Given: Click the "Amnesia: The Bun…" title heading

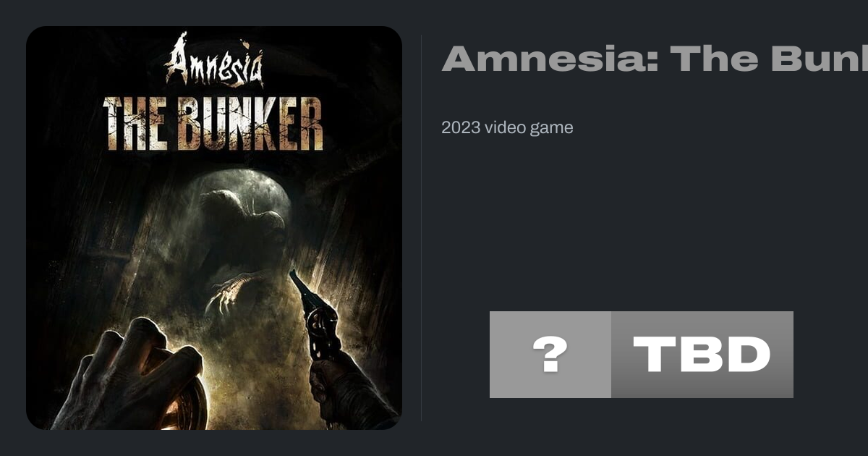Looking at the screenshot, I should click(x=655, y=59).
